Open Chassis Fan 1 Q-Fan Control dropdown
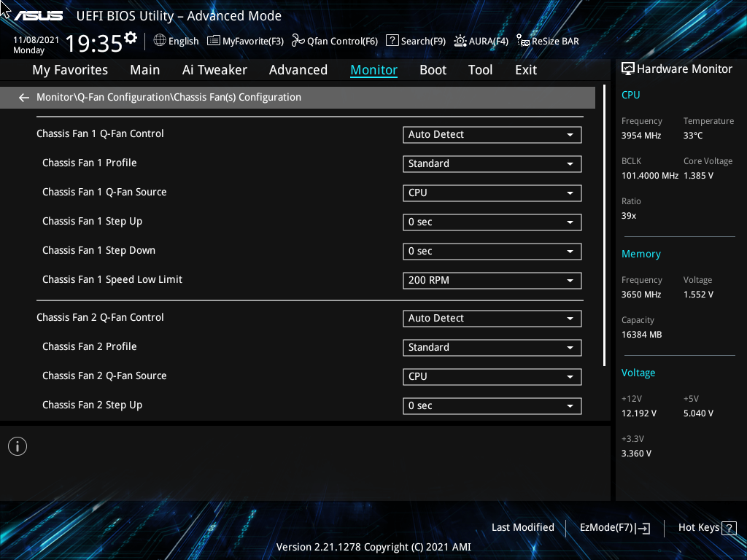747x560 pixels. tap(492, 135)
